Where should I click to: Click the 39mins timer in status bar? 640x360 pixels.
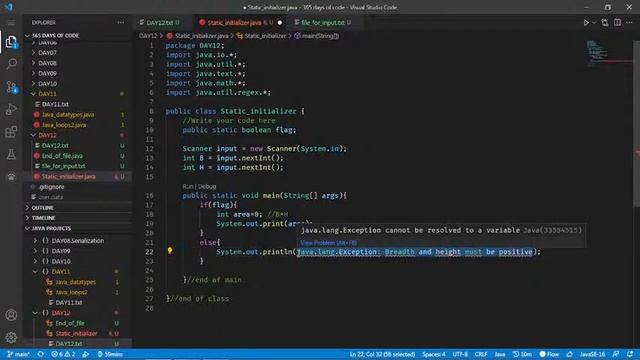point(110,354)
